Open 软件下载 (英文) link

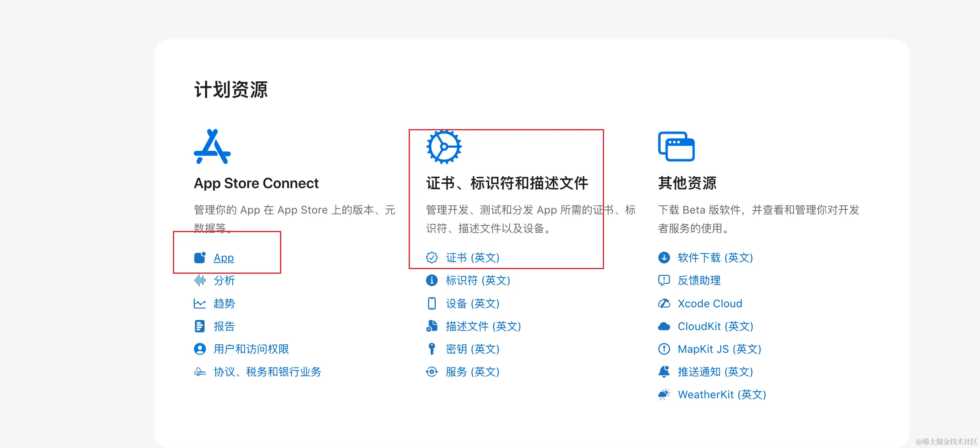(715, 258)
